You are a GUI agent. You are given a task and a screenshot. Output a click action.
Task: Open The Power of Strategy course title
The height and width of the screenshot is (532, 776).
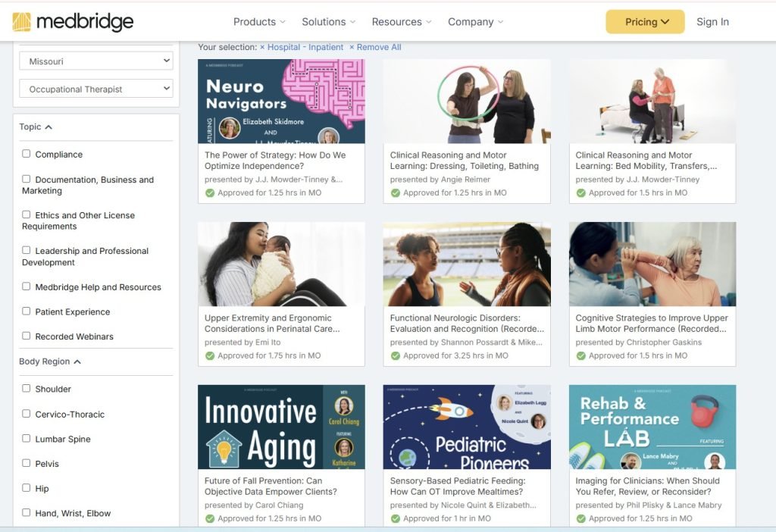pyautogui.click(x=275, y=161)
